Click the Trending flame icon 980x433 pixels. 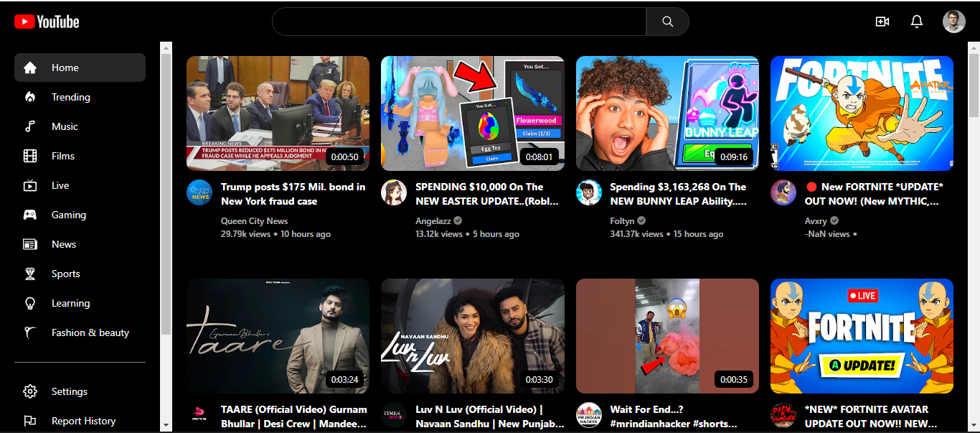point(30,97)
